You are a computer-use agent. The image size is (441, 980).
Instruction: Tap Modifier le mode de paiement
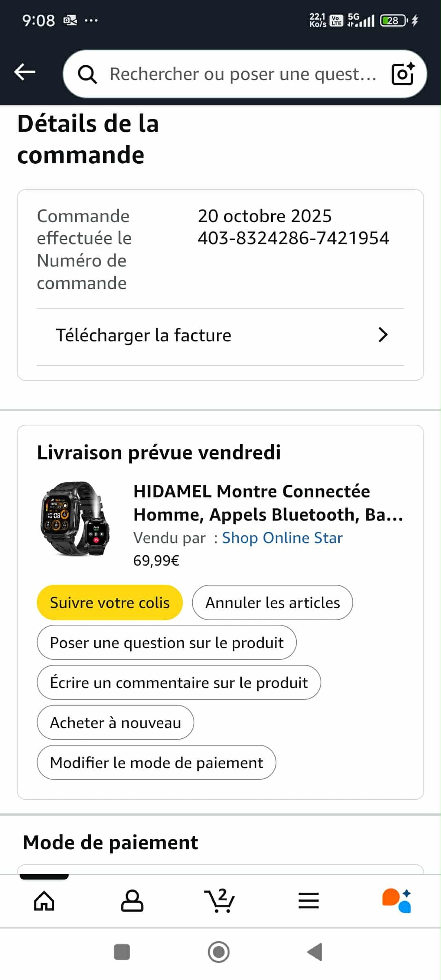156,763
